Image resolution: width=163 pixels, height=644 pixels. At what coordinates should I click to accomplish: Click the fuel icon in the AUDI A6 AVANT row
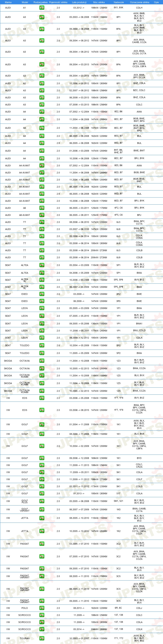pyautogui.click(x=42, y=215)
